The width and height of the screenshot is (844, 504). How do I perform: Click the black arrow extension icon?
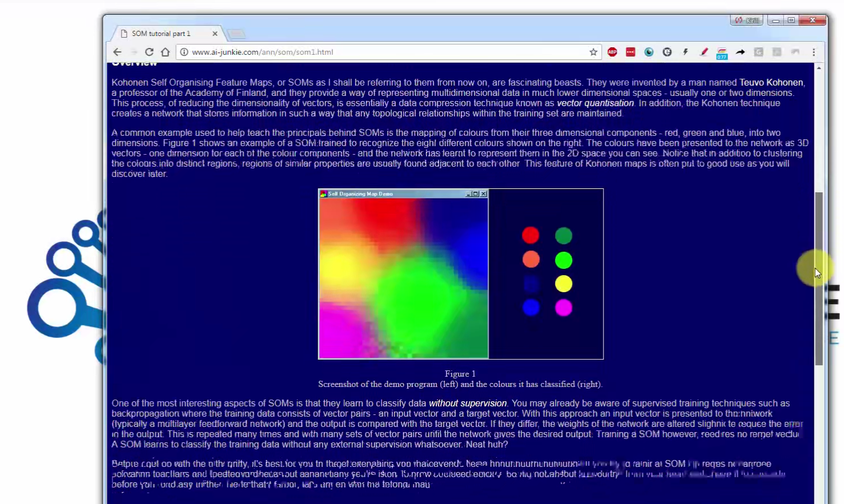740,52
